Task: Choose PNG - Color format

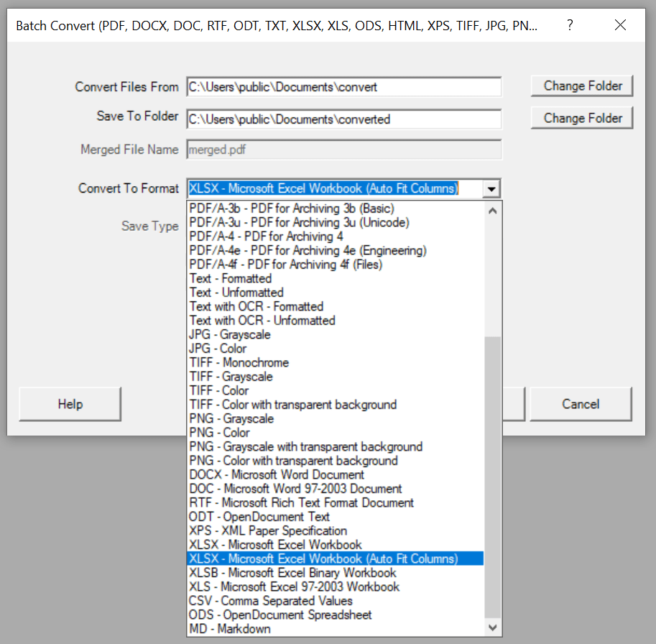Action: 335,433
